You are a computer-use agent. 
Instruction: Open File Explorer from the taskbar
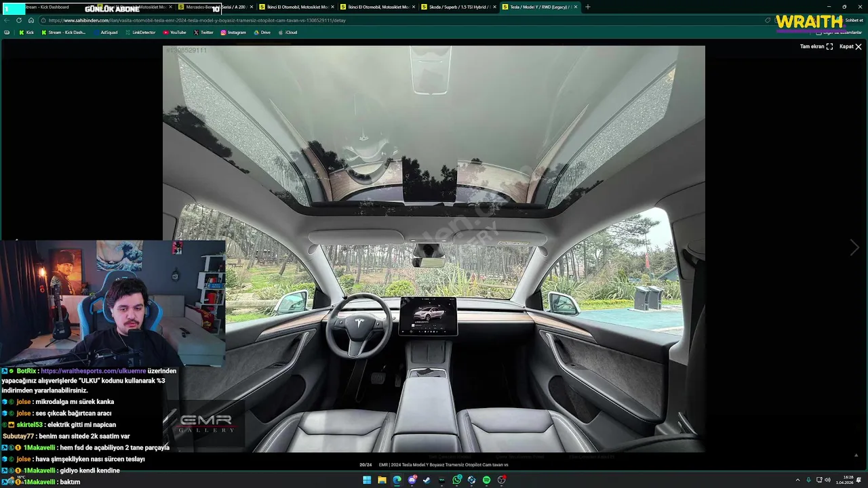pyautogui.click(x=382, y=480)
